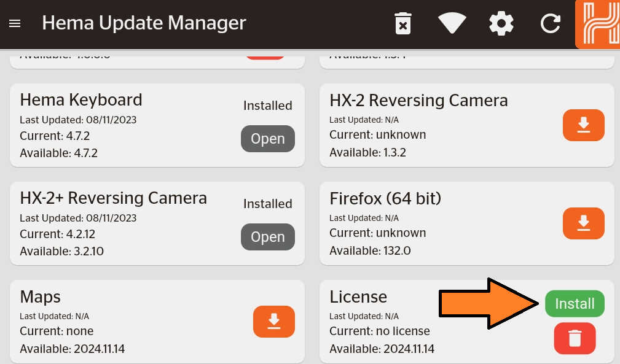
Task: Click the Hema Update Manager title text
Action: click(144, 23)
